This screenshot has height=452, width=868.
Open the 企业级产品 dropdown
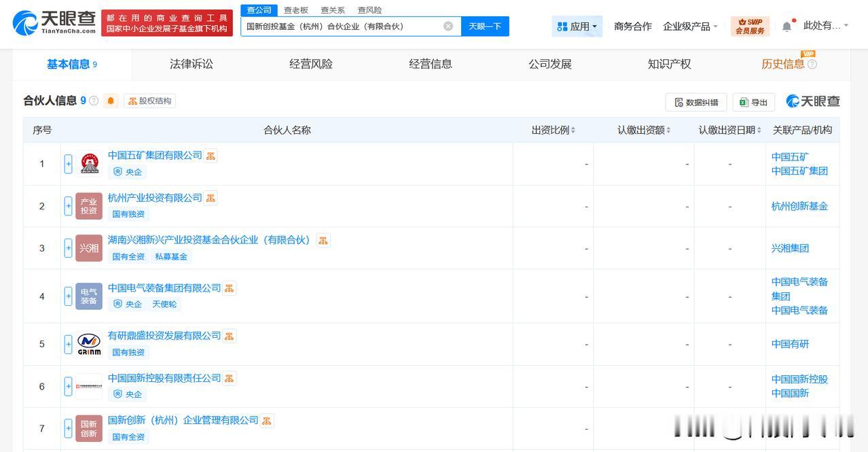pyautogui.click(x=690, y=26)
